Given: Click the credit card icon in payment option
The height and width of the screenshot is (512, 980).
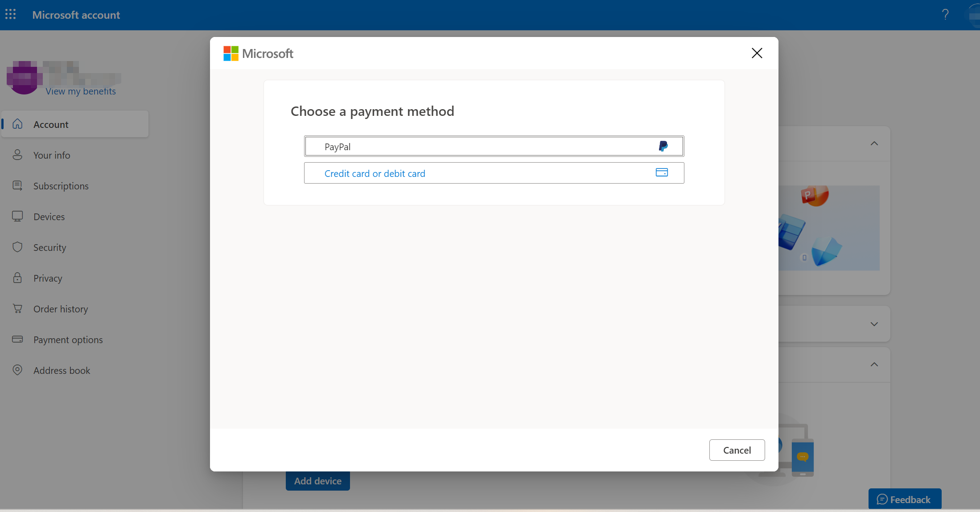Looking at the screenshot, I should pos(662,172).
